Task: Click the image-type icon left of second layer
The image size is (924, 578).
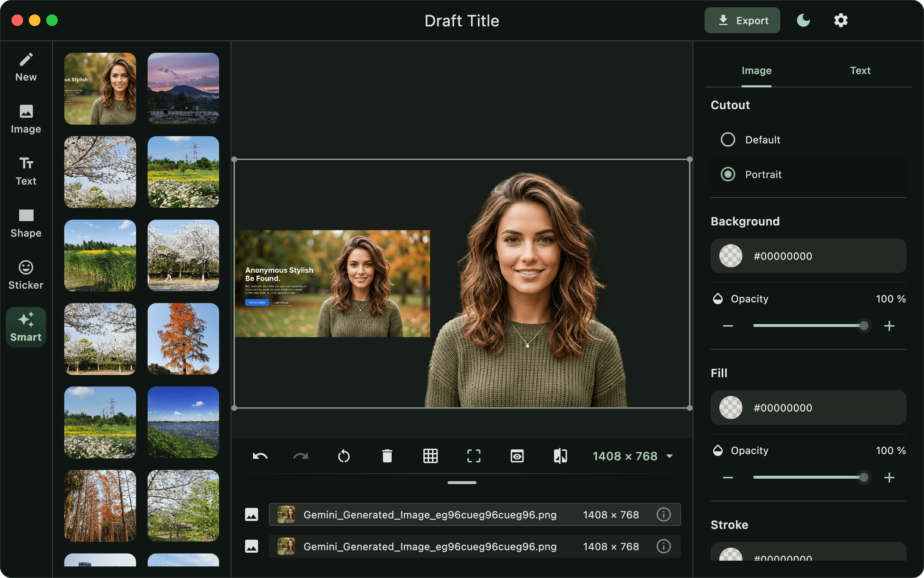Action: point(252,546)
